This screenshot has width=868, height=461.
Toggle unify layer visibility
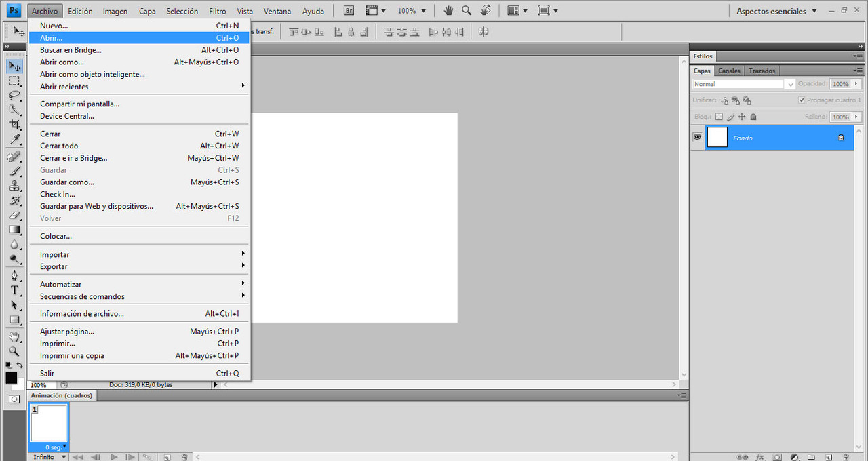click(736, 100)
